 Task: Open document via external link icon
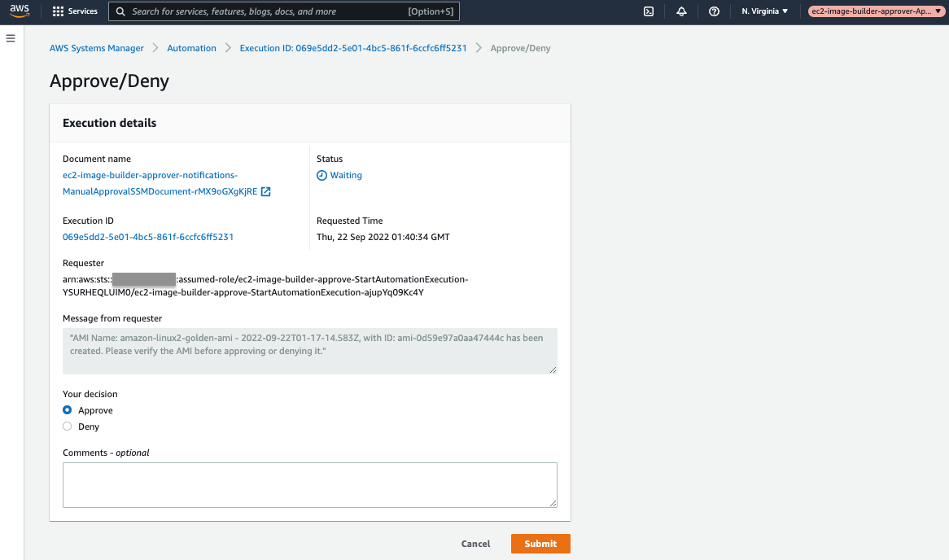point(265,191)
